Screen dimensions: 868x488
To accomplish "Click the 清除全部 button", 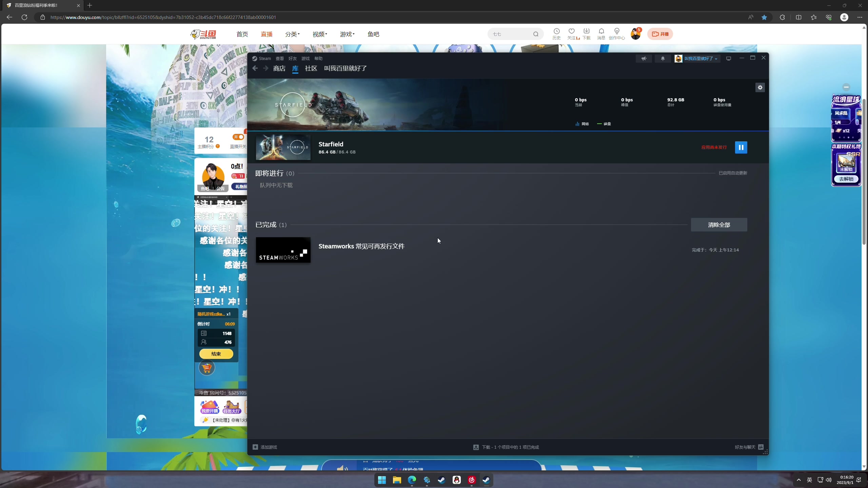I will click(719, 225).
